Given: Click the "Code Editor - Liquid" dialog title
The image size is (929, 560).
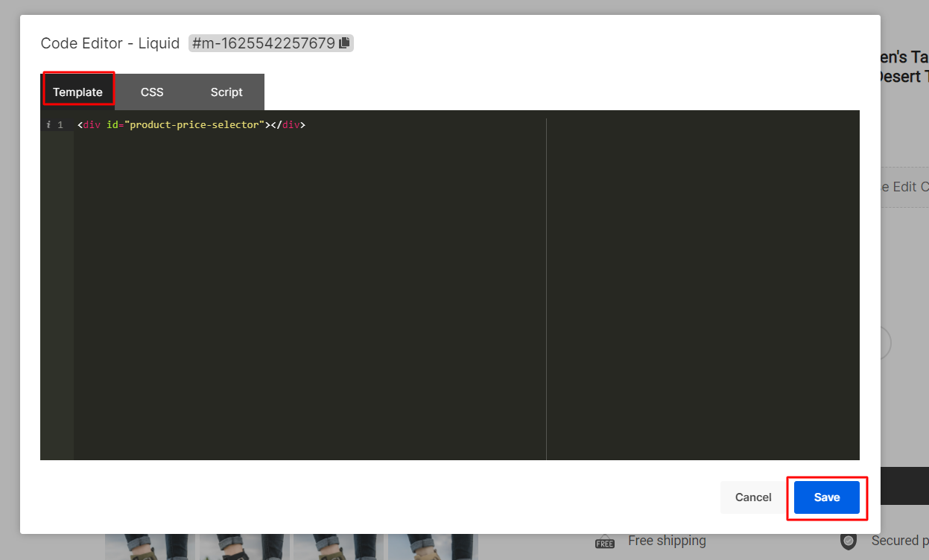Looking at the screenshot, I should click(x=110, y=43).
